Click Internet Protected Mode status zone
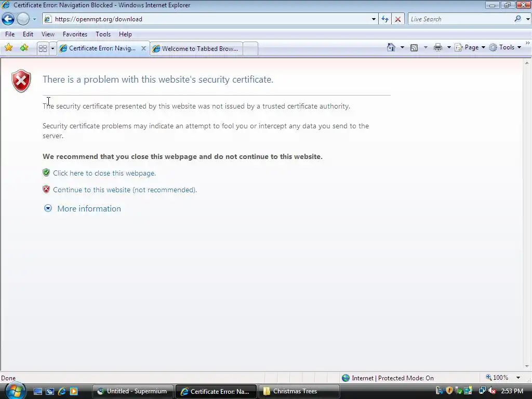 coord(388,378)
